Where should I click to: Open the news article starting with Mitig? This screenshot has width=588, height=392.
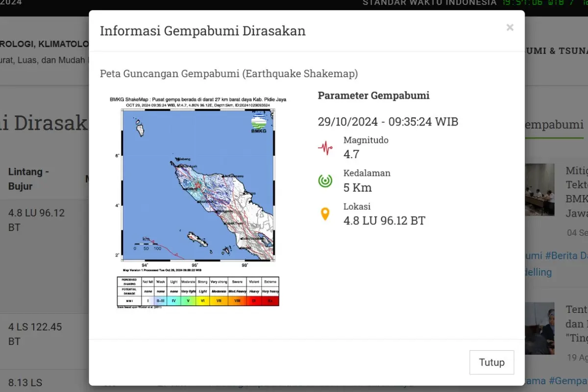pyautogui.click(x=577, y=192)
